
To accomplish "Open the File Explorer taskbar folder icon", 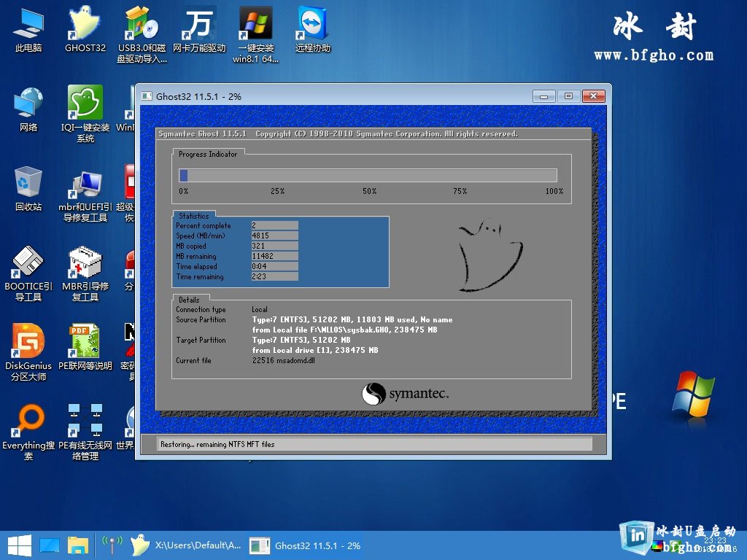I will tap(77, 545).
